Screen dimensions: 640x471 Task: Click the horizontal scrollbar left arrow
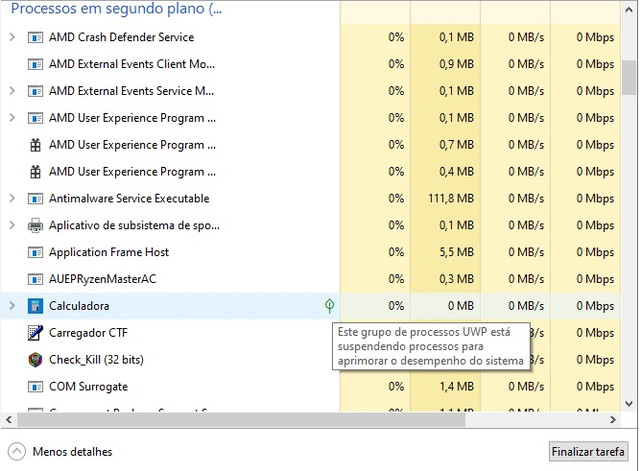[x=9, y=419]
